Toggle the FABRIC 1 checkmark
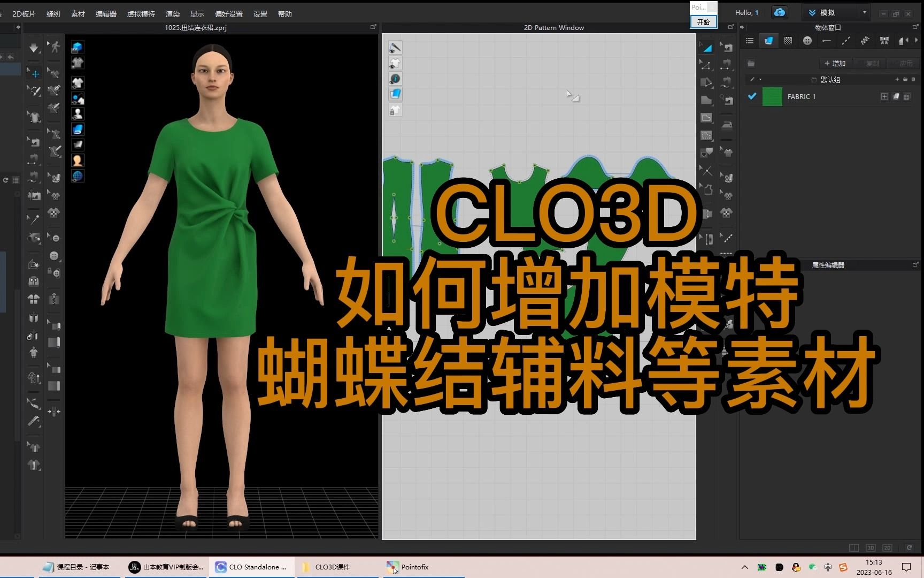Image resolution: width=924 pixels, height=578 pixels. tap(752, 96)
